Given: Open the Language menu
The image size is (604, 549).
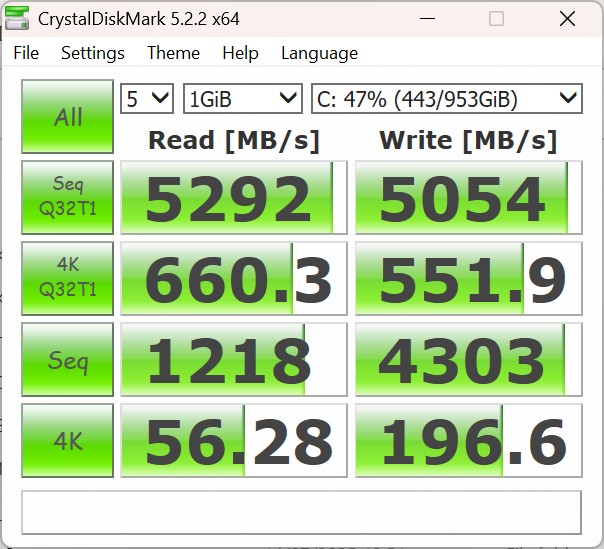Looking at the screenshot, I should click(319, 53).
